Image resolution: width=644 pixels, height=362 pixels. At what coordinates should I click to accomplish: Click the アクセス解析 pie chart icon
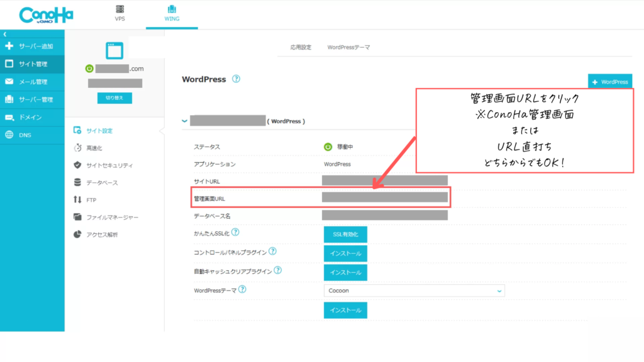coord(77,234)
